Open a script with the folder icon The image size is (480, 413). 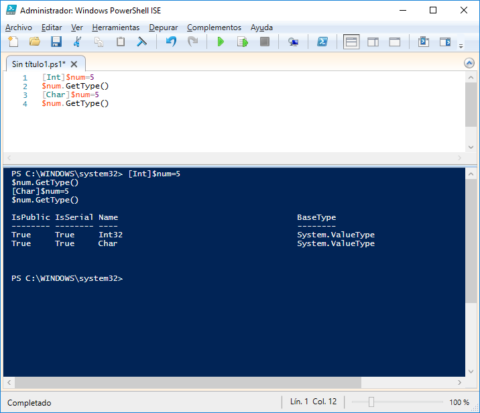34,42
